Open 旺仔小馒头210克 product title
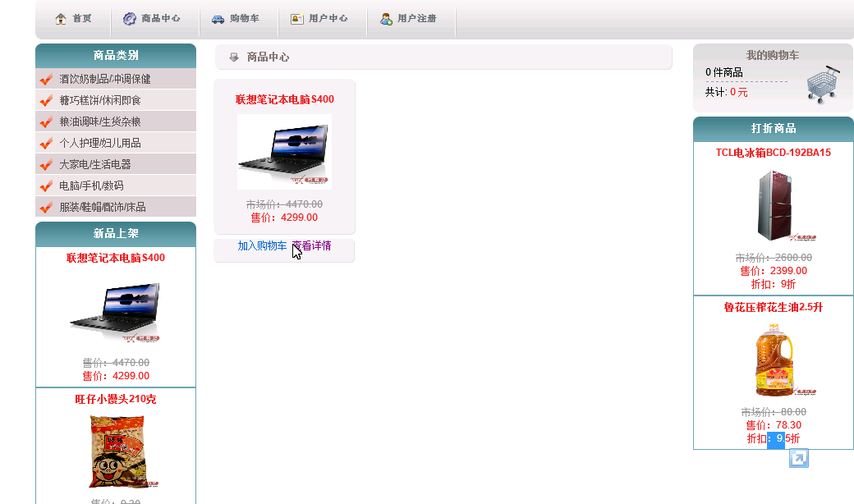Viewport: 854px width, 504px height. pos(116,400)
